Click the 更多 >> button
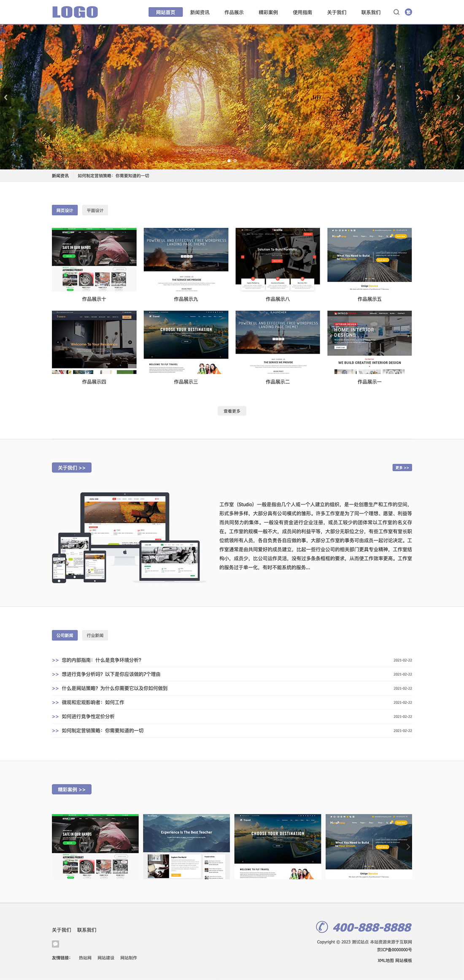The width and height of the screenshot is (464, 980). (402, 467)
